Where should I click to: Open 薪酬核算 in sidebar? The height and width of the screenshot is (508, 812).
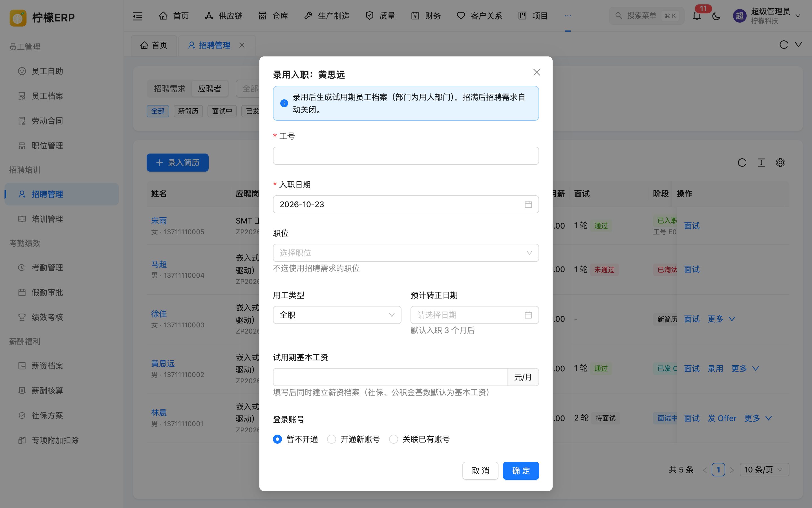62,390
